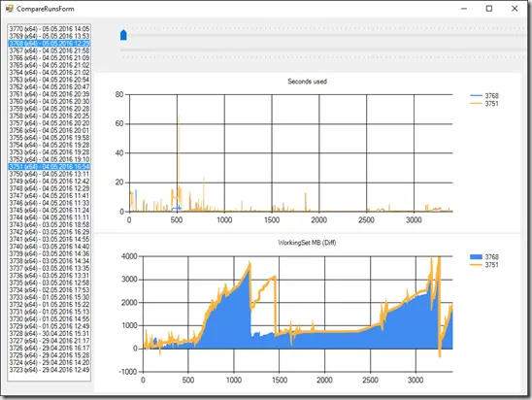Click the CompareRunsForm window icon
The width and height of the screenshot is (532, 400).
9,9
